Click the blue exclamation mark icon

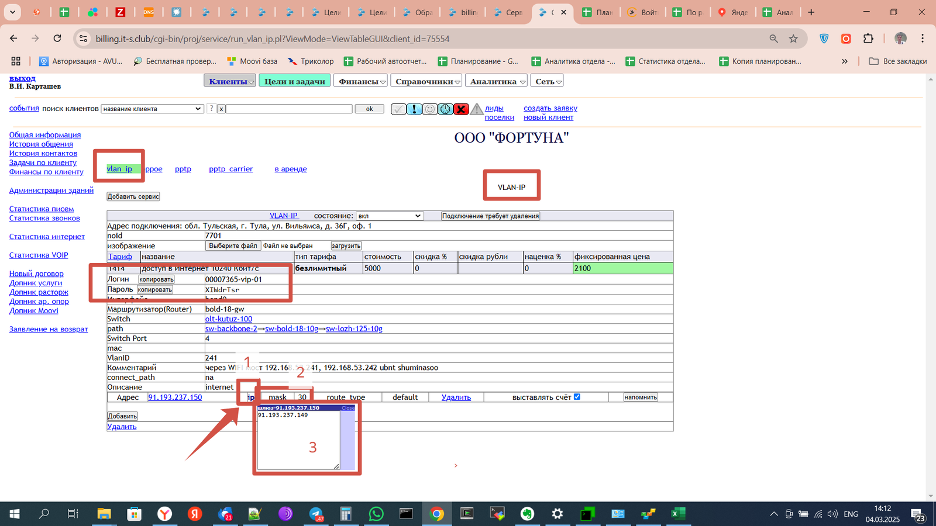[x=414, y=109]
